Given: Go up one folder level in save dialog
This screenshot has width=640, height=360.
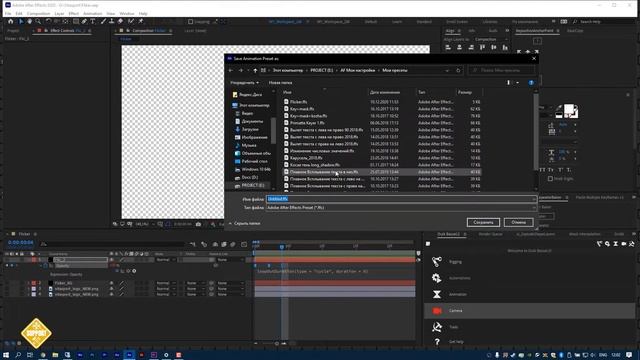Looking at the screenshot, I should point(255,71).
